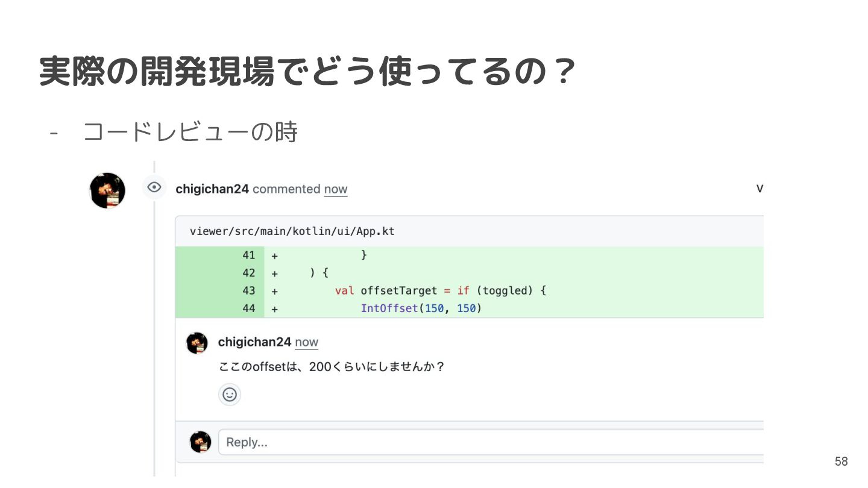This screenshot has height=488, width=868.
Task: Click the IntOffset token on line 44
Action: tap(389, 308)
